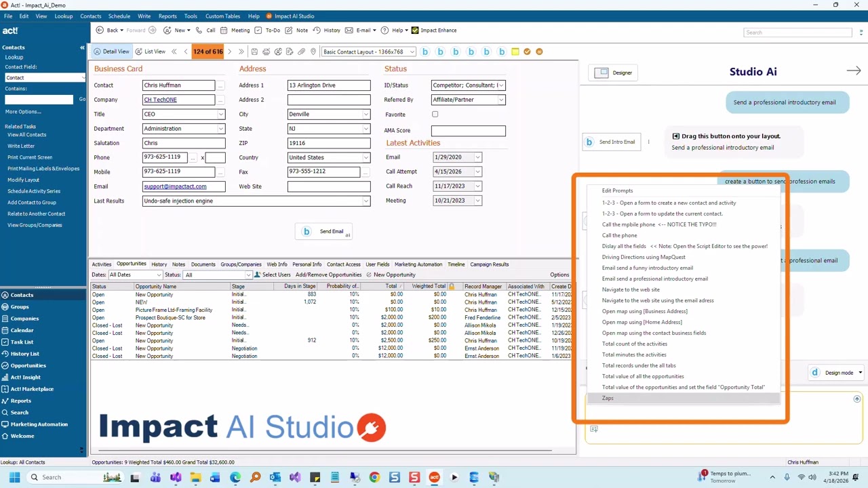Switch to the Notes tab

178,264
